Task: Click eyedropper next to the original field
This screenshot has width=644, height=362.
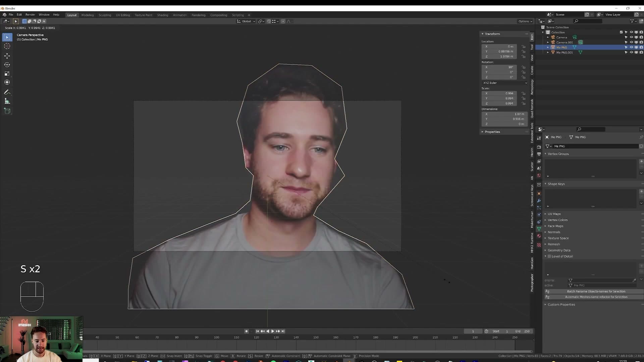Action: coord(634,280)
